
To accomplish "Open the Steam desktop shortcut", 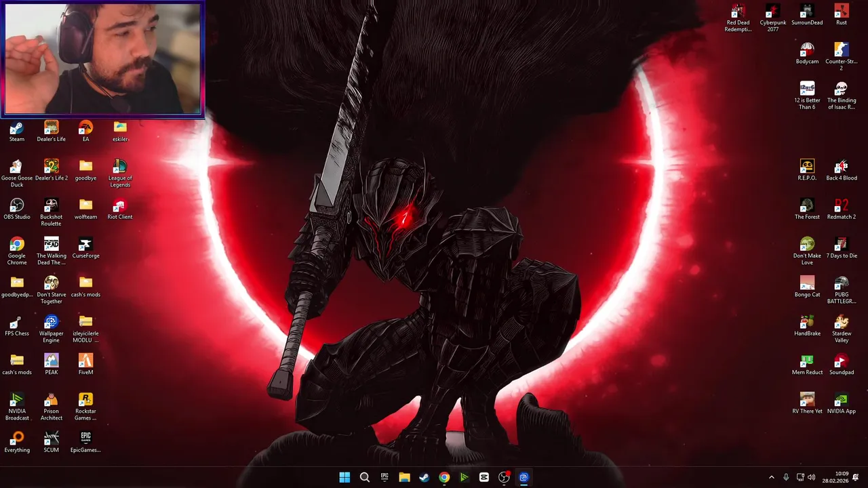I will pos(17,131).
